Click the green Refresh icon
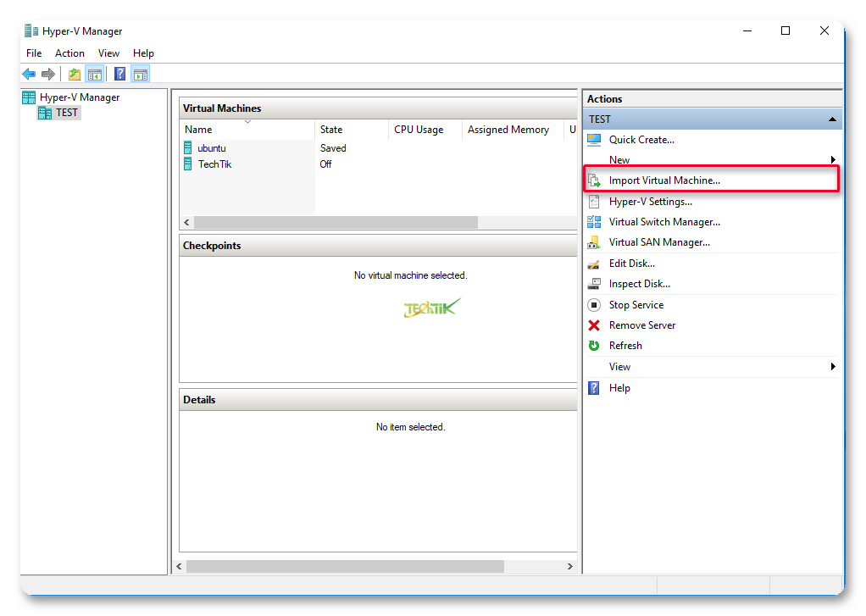The width and height of the screenshot is (866, 616). 594,346
